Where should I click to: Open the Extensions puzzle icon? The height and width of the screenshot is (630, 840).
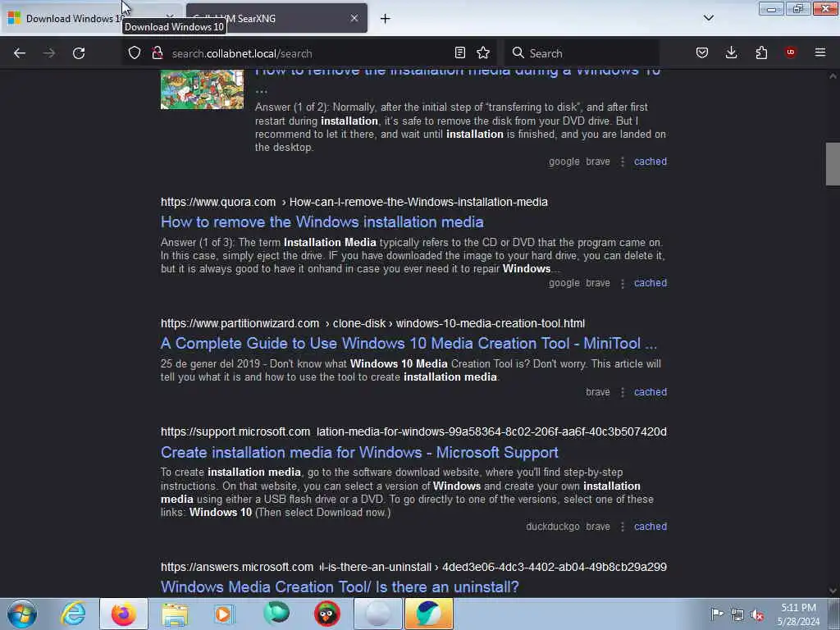761,52
